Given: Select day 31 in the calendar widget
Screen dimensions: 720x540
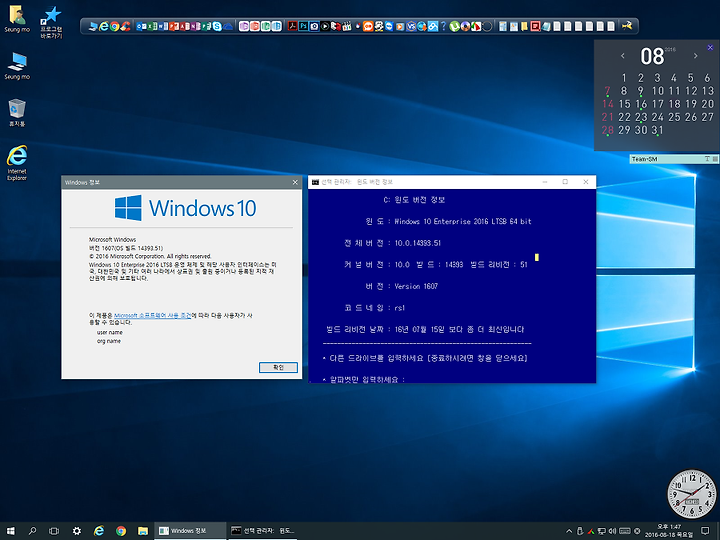Looking at the screenshot, I should [658, 130].
